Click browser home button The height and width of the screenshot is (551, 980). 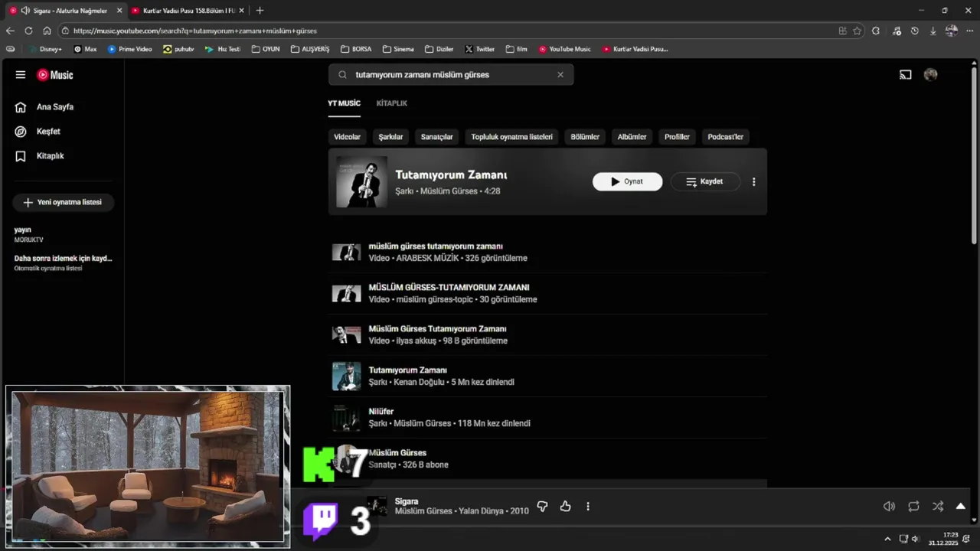[x=47, y=31]
